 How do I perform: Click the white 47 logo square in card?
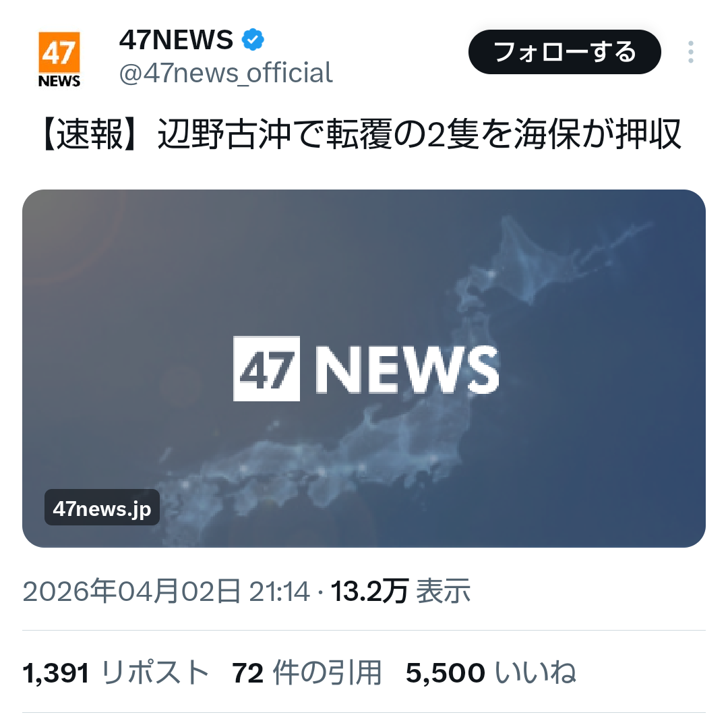point(266,368)
